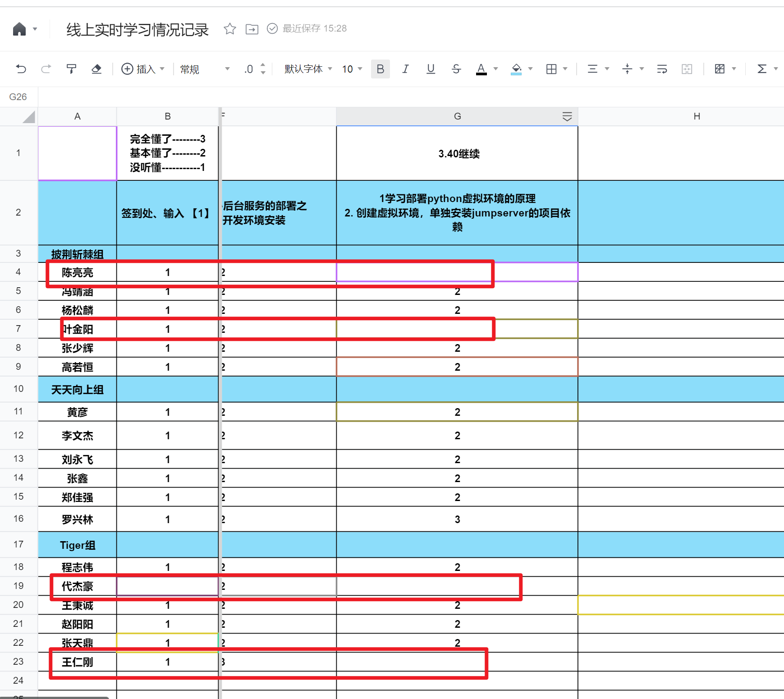Click the name cell 陈亮亮

78,272
